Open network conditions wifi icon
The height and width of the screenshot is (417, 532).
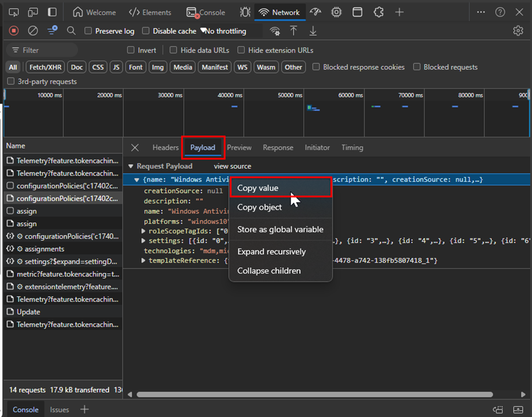[275, 31]
